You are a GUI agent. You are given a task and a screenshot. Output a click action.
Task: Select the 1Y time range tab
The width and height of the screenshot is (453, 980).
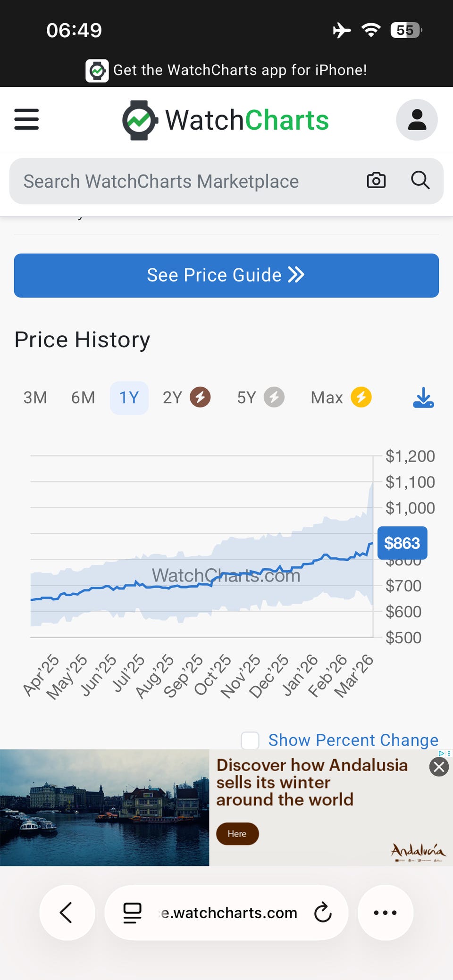coord(129,398)
